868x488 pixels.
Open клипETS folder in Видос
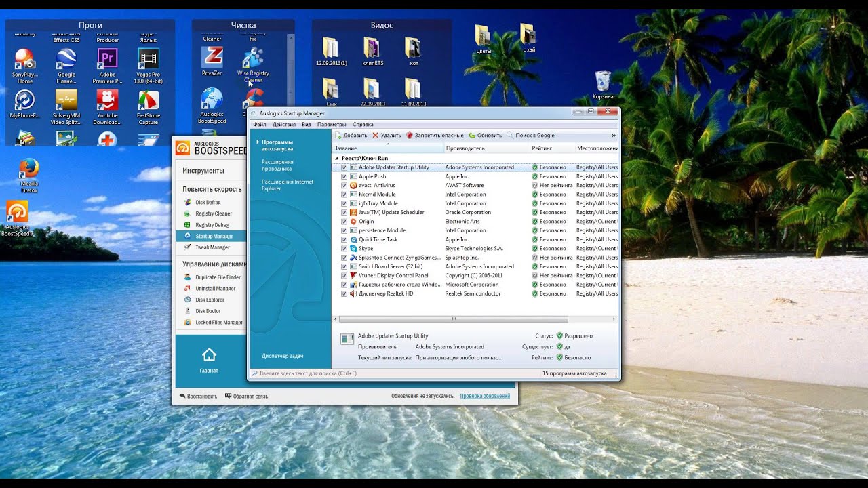click(372, 52)
